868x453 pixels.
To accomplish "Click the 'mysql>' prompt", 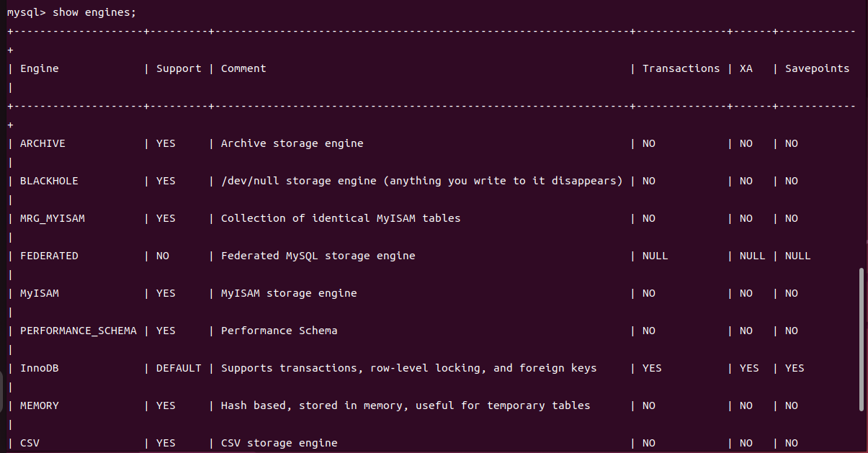I will pyautogui.click(x=27, y=12).
